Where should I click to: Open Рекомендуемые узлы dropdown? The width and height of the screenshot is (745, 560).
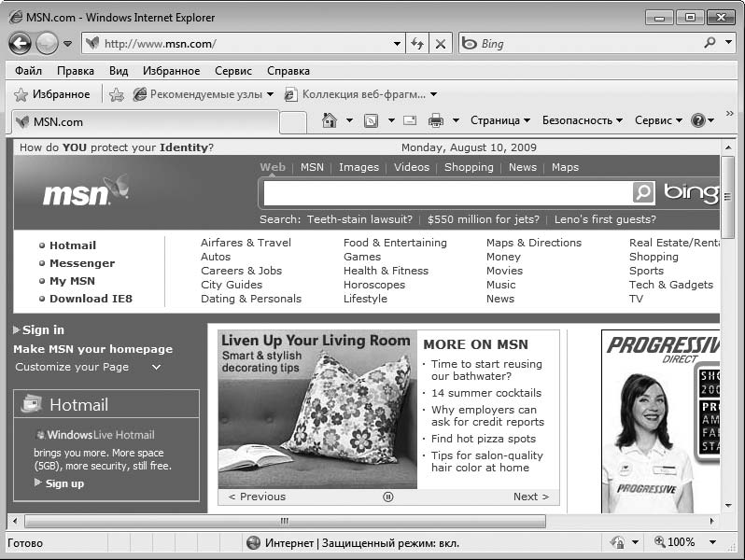point(204,94)
